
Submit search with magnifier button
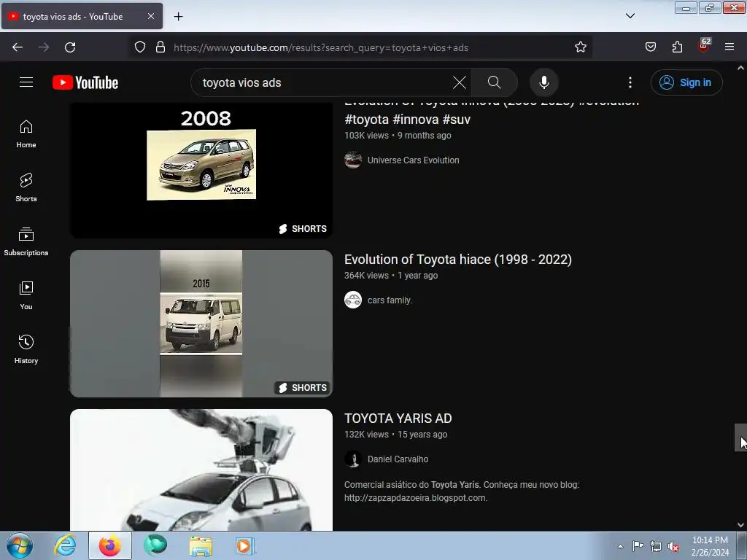tap(494, 82)
